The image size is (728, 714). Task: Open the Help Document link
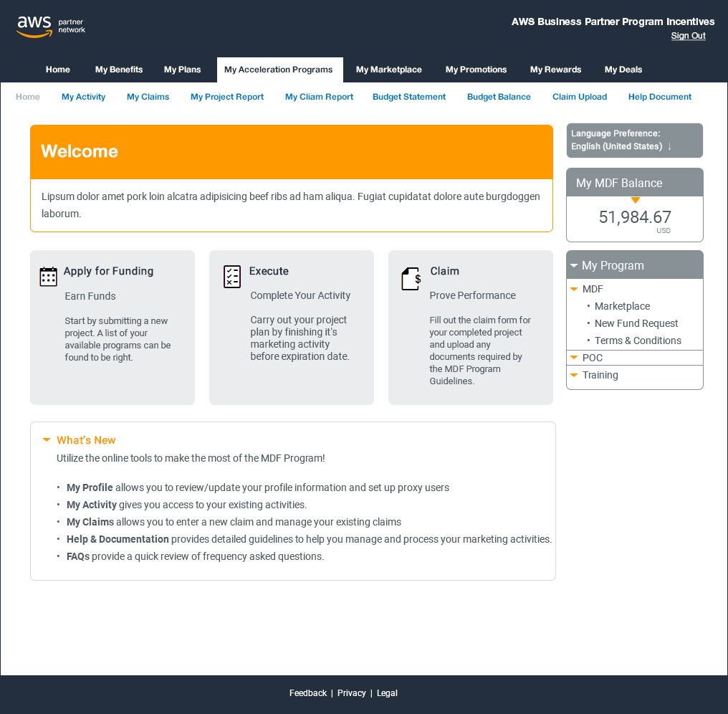[x=660, y=97]
